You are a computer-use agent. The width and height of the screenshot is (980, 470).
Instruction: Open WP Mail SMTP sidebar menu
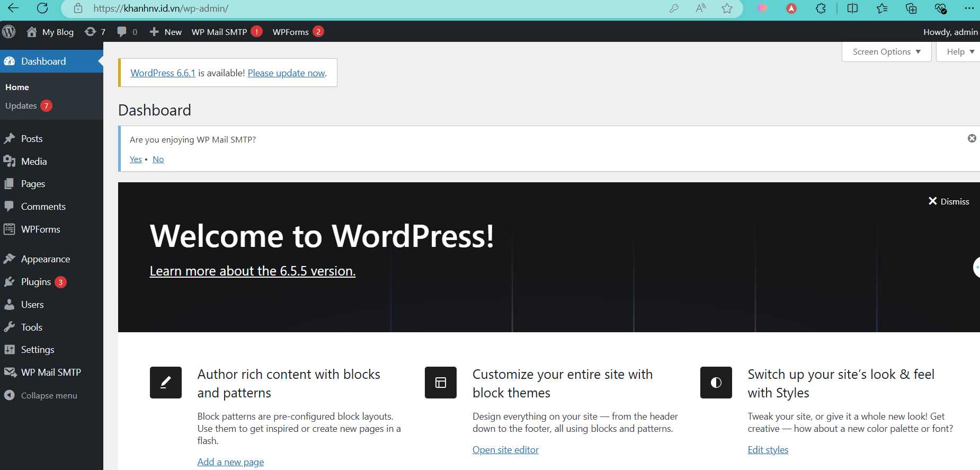coord(51,373)
